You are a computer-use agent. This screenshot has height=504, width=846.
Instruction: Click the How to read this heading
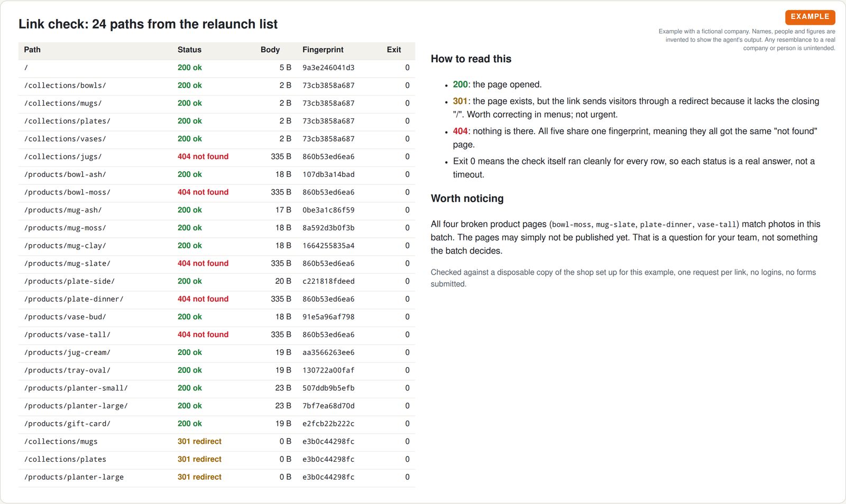click(x=471, y=59)
